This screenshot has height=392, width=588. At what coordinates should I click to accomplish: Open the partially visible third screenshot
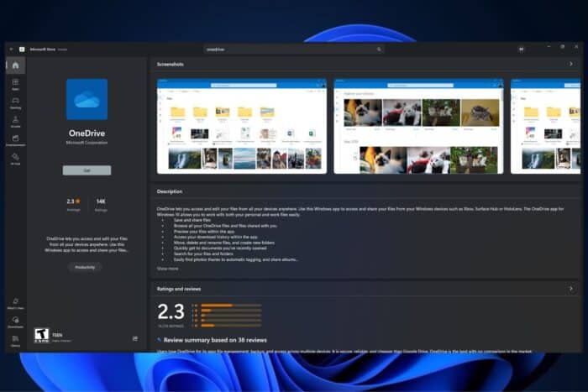pos(546,126)
